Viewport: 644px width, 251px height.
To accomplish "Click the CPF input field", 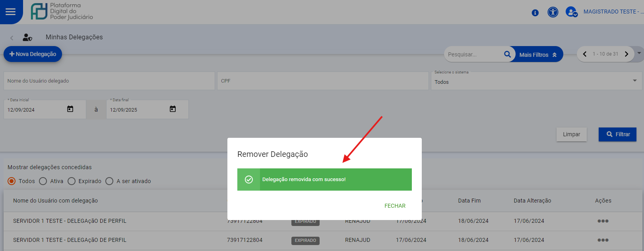I will 322,81.
